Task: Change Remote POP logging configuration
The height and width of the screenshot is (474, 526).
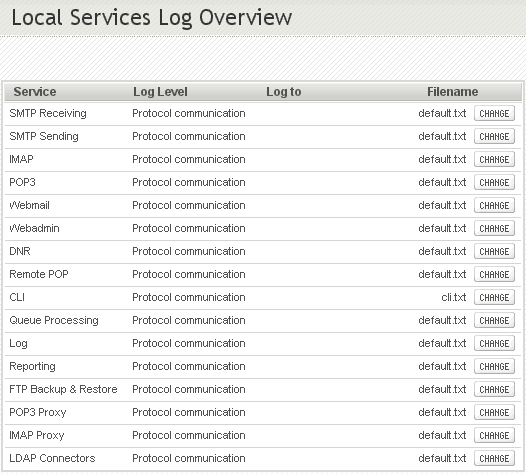Action: coord(494,274)
